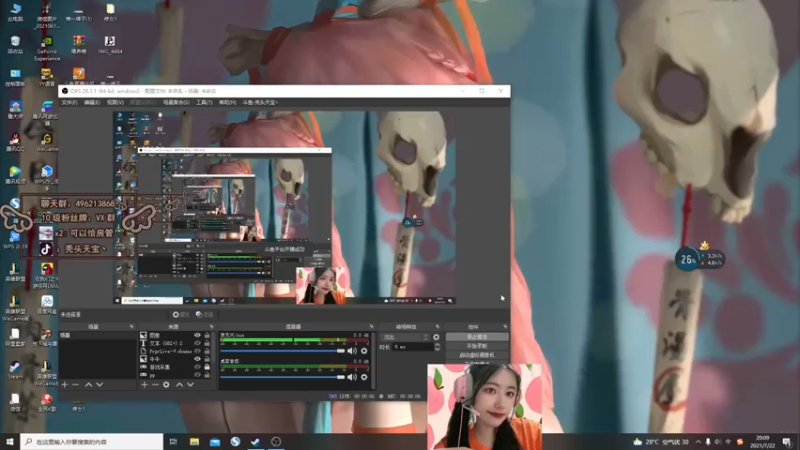Open source properties gear in the Sources panel
The image size is (800, 450).
click(x=166, y=385)
